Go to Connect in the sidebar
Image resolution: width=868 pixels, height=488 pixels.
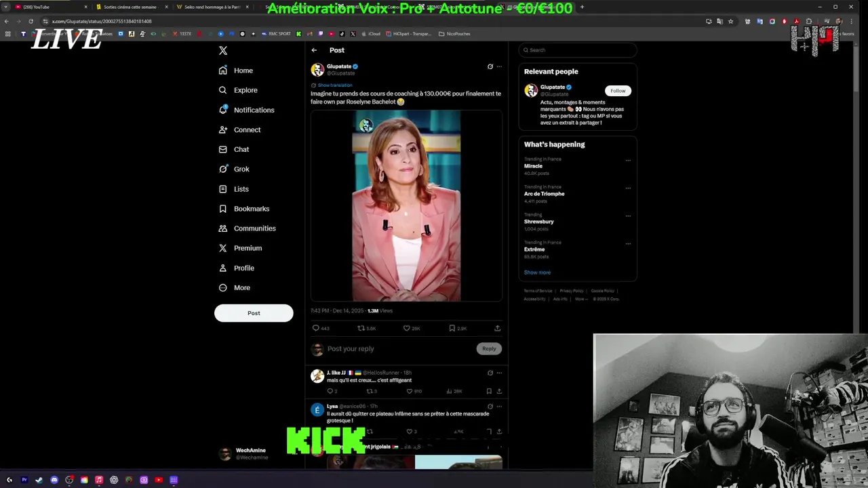239,129
